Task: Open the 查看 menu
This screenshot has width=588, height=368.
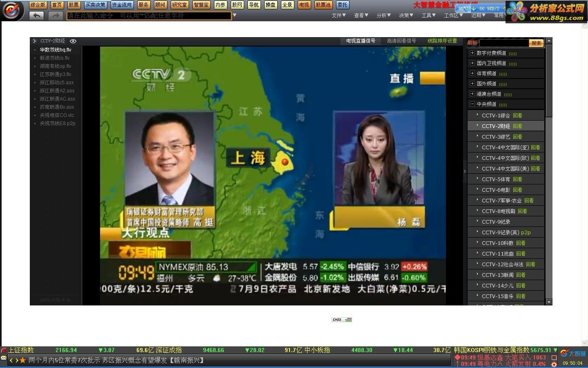Action: [x=361, y=16]
